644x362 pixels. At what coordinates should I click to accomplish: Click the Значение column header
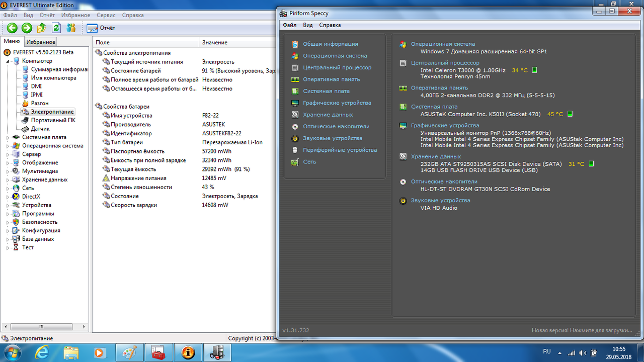coord(237,42)
